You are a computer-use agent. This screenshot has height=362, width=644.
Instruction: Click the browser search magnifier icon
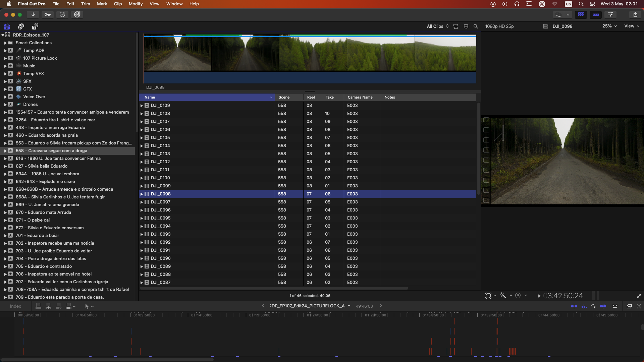(476, 26)
